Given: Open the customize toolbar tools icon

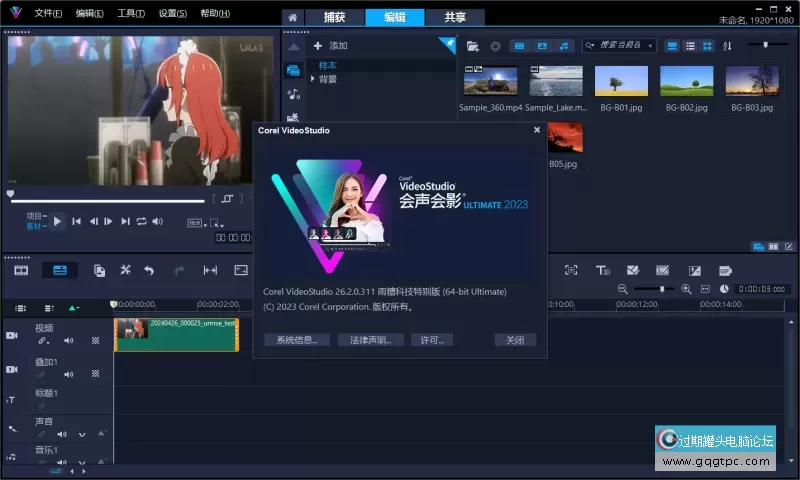Looking at the screenshot, I should (126, 270).
